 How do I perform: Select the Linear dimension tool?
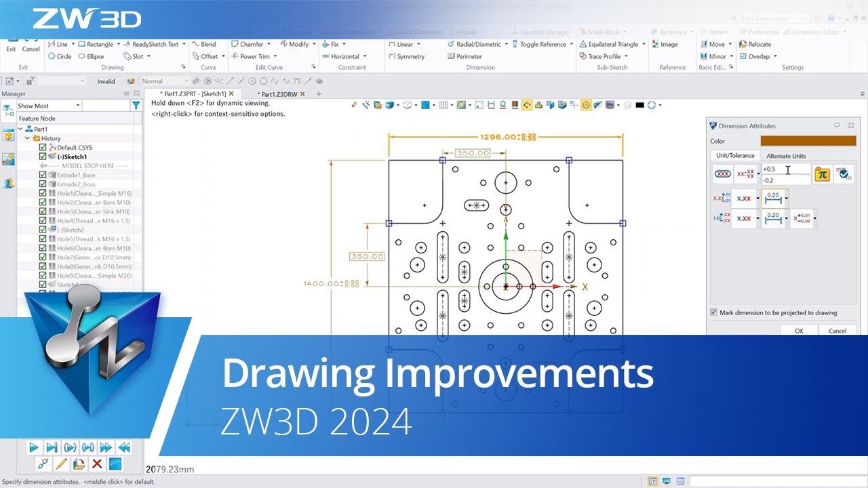pyautogui.click(x=401, y=44)
